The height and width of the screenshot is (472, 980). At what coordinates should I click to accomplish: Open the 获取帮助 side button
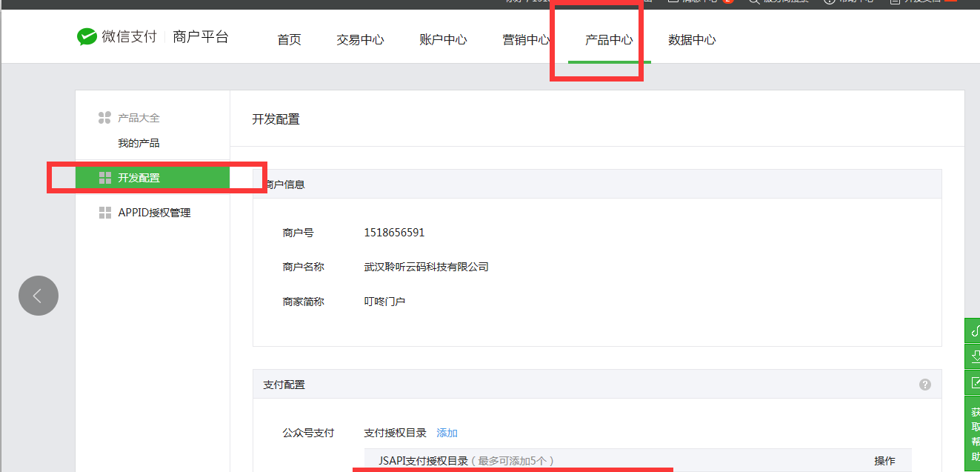click(974, 435)
